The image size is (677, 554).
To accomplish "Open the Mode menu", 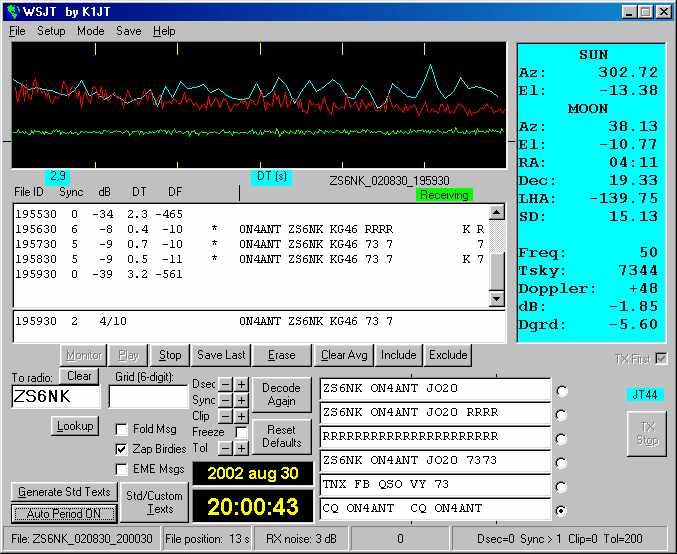I will coord(90,31).
